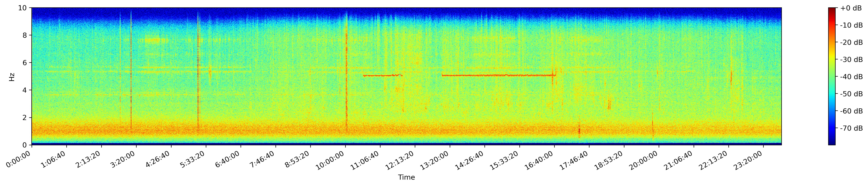Click the -70 dB colorbar label

pos(852,128)
